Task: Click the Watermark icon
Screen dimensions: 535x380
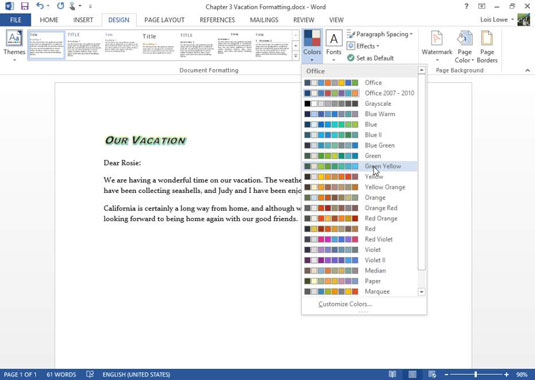Action: click(437, 38)
